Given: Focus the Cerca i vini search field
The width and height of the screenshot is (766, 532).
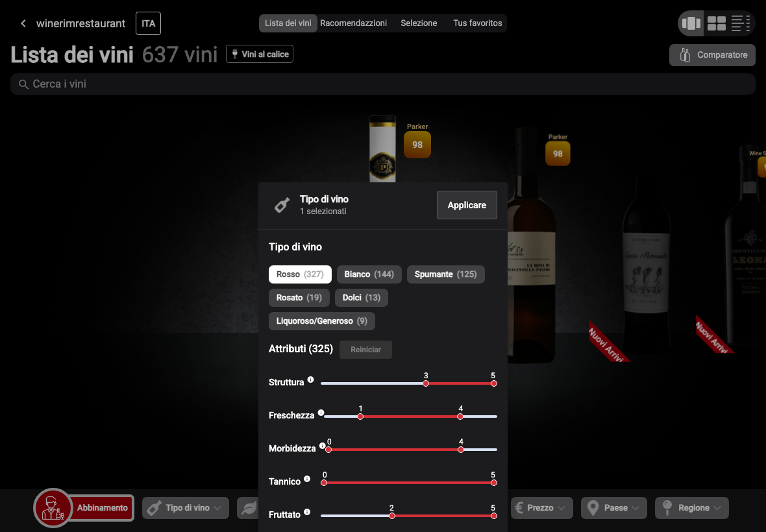Looking at the screenshot, I should (383, 84).
